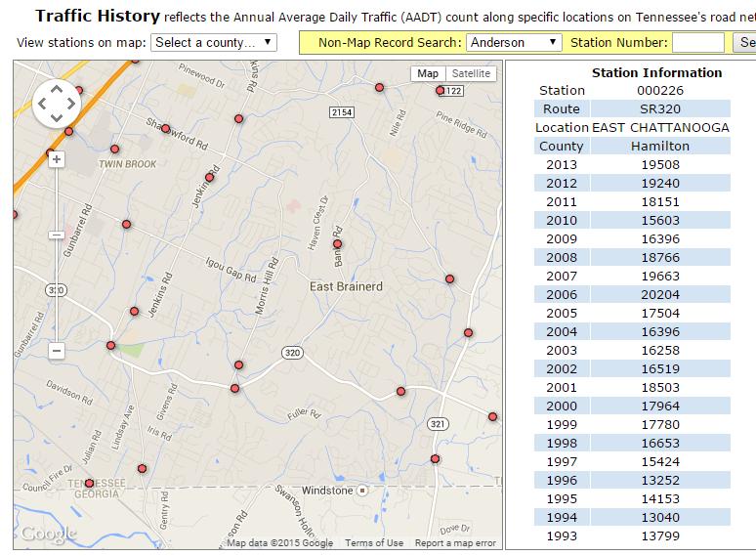Pan the map left with the arrow
The width and height of the screenshot is (756, 556).
[42, 104]
